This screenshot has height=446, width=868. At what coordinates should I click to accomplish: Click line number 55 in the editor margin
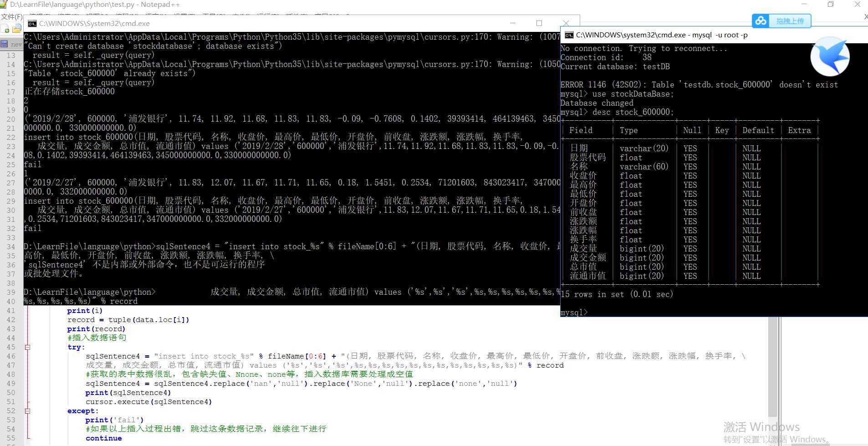point(11,438)
